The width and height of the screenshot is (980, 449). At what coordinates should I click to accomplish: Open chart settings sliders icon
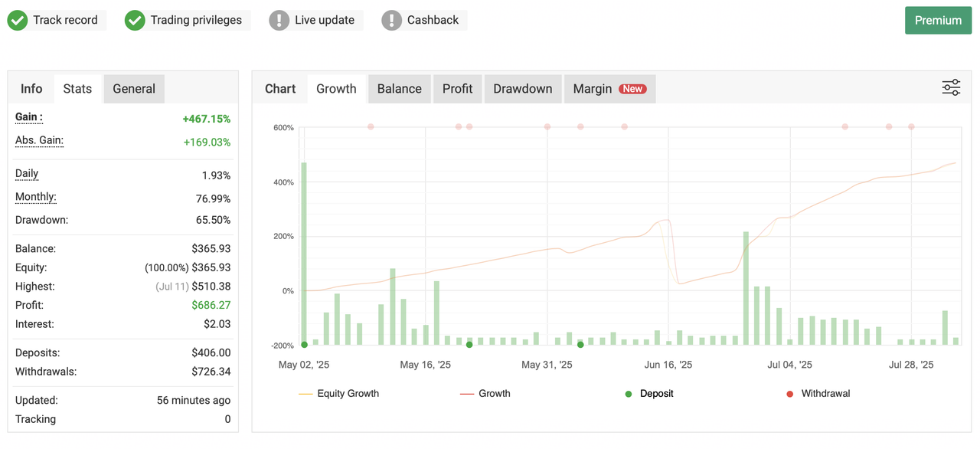click(951, 87)
